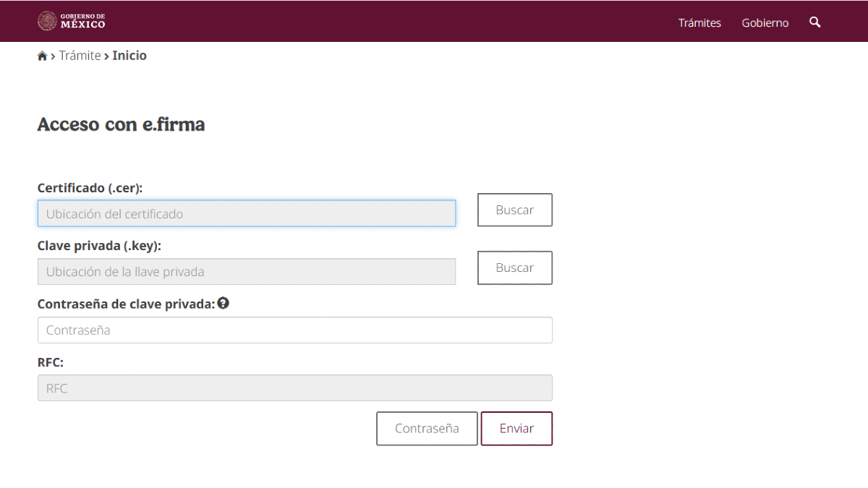Click the "Clave privada (.key):" label
The height and width of the screenshot is (488, 868).
click(x=99, y=246)
